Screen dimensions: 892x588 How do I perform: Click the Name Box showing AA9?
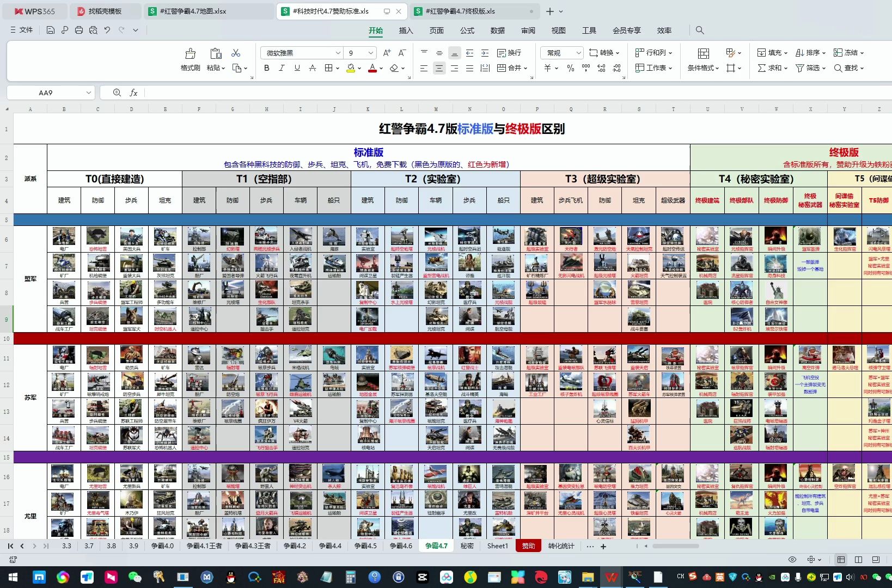click(x=51, y=93)
